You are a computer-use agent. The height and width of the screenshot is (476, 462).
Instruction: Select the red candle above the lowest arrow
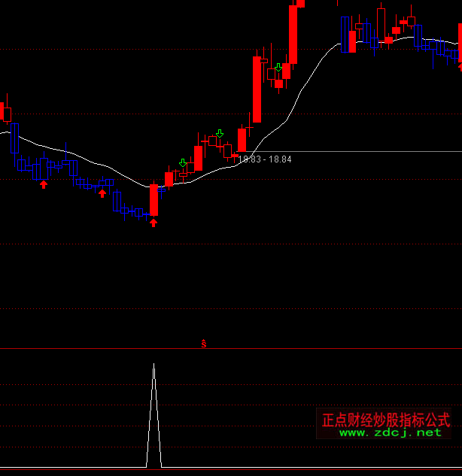153,200
